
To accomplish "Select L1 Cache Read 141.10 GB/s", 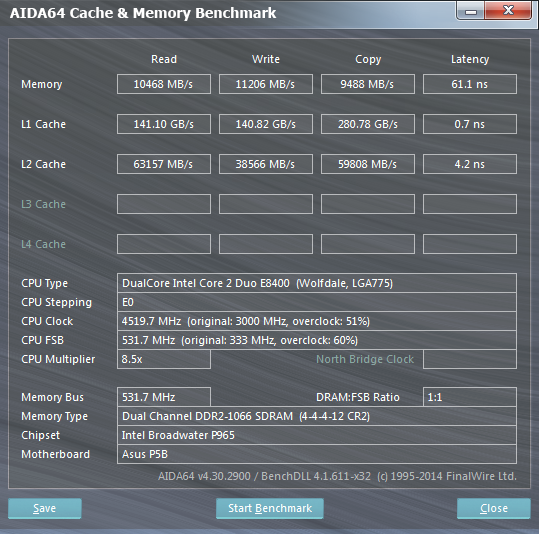I will click(x=164, y=124).
